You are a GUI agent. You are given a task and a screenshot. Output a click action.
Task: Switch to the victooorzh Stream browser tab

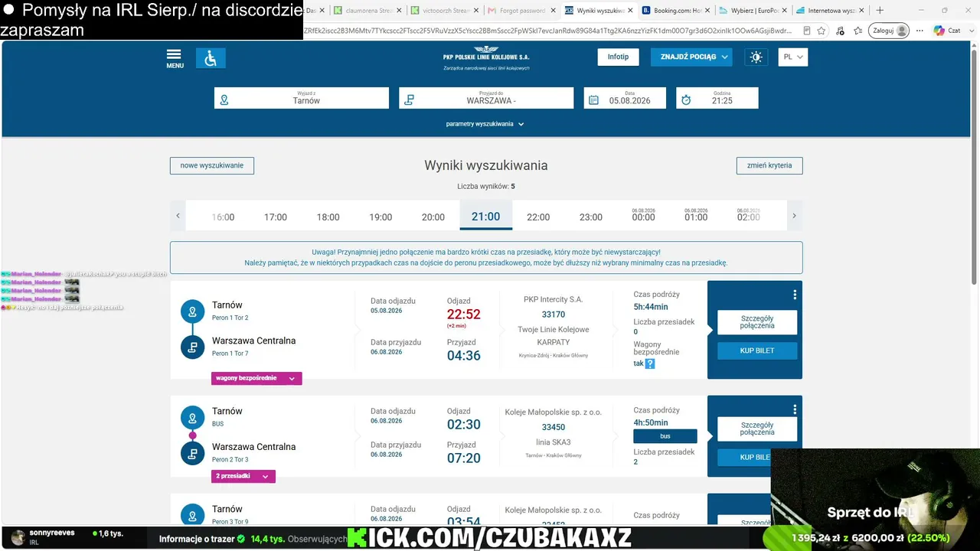point(446,11)
